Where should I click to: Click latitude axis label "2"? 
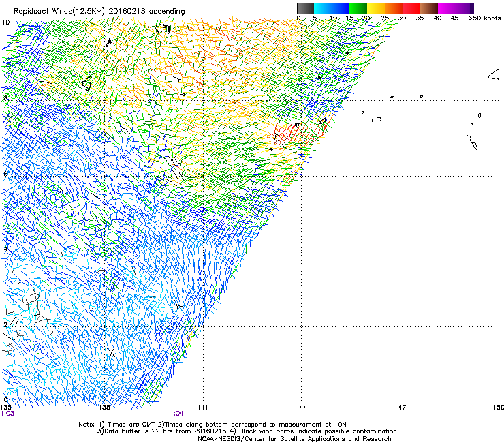tap(5, 324)
